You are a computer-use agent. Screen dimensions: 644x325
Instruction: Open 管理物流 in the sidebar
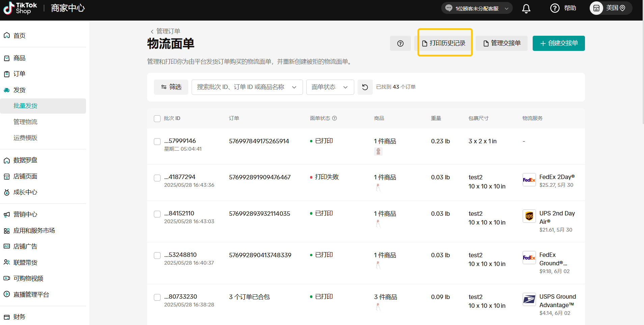[x=25, y=122]
